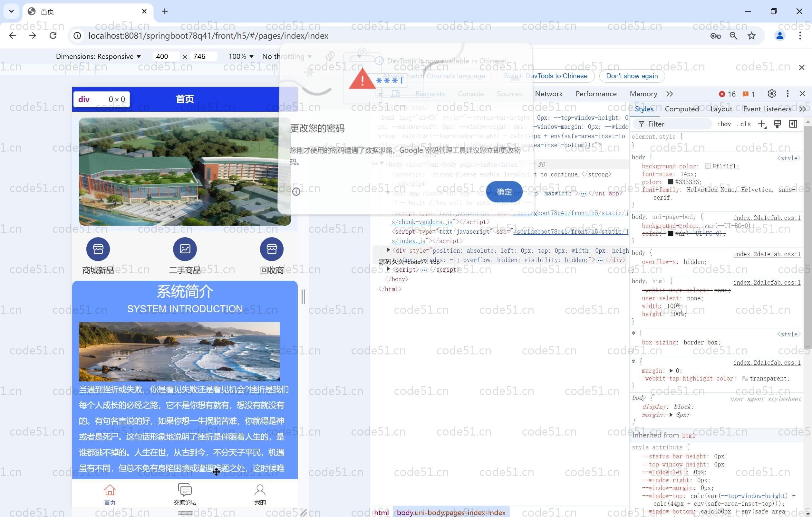The image size is (812, 517).
Task: Confirm the password warning with 确定
Action: 504,192
